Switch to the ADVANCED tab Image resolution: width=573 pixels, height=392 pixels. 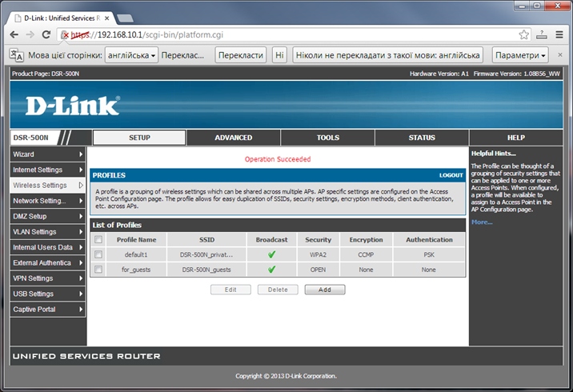[x=234, y=138]
